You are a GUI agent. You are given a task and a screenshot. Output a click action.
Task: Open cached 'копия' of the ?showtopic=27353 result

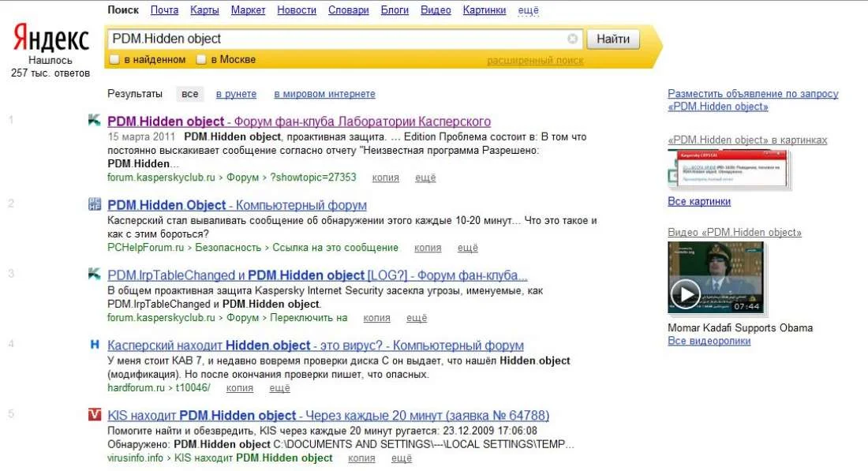pyautogui.click(x=385, y=178)
